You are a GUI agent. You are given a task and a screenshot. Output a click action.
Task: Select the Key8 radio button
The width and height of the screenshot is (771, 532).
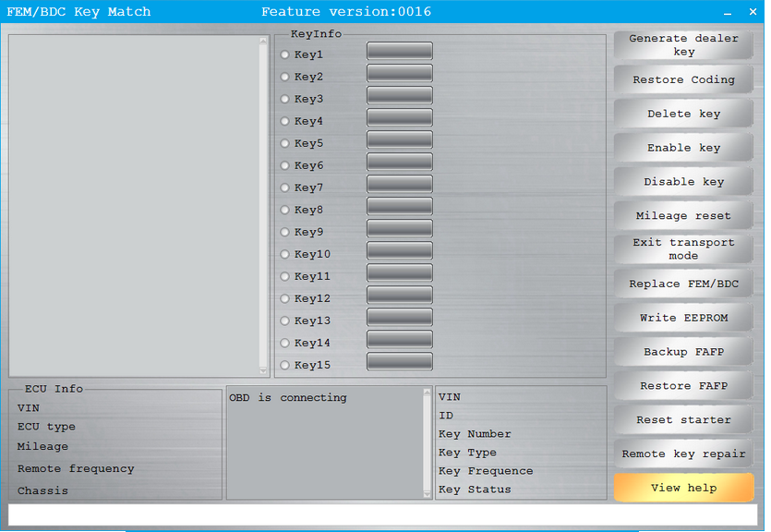[284, 210]
